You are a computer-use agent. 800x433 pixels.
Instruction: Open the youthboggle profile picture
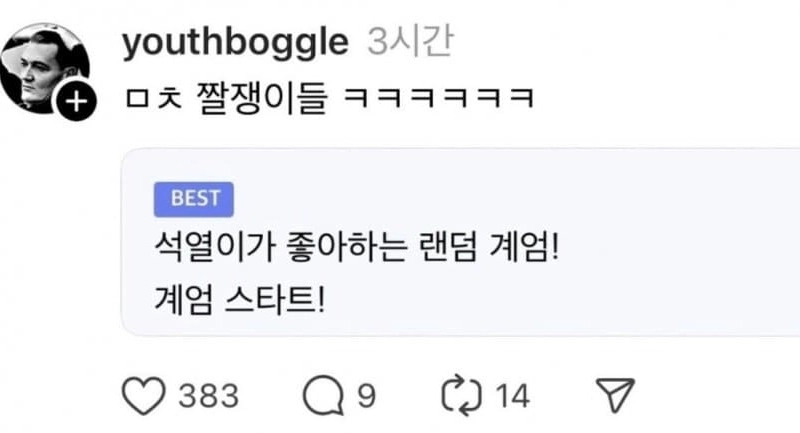pyautogui.click(x=45, y=68)
